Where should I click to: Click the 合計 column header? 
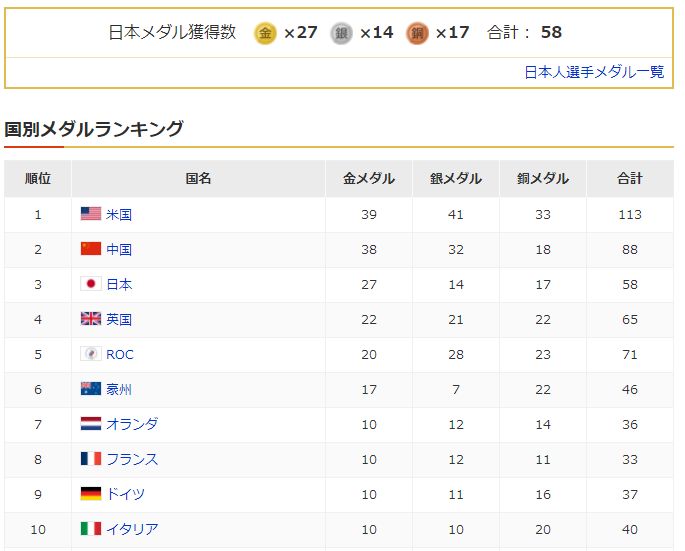630,178
